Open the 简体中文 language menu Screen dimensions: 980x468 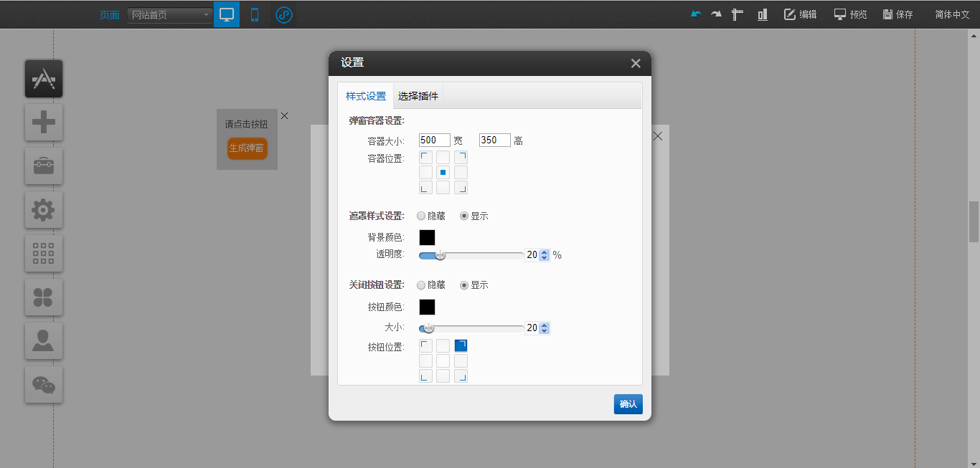pyautogui.click(x=951, y=14)
